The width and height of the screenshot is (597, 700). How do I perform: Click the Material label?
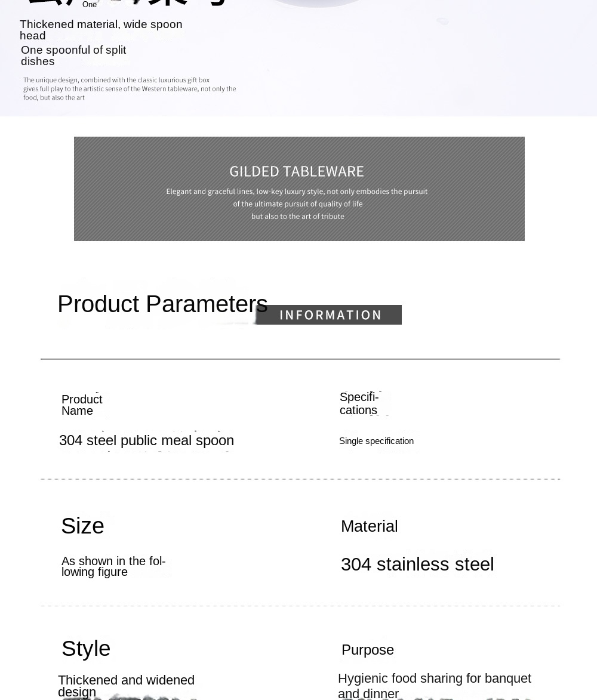tap(369, 526)
